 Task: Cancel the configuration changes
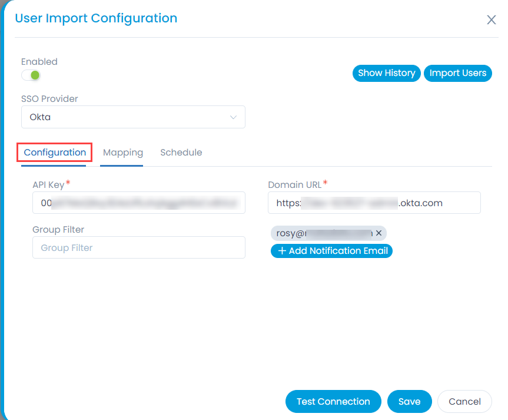coord(464,402)
